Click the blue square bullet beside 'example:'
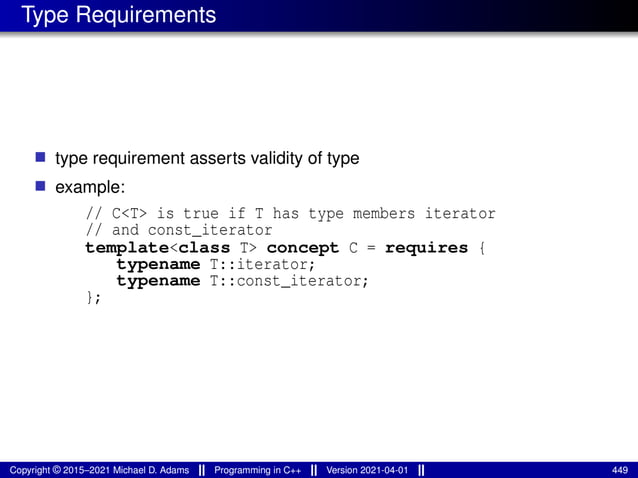Screen dimensions: 638x478 point(40,186)
